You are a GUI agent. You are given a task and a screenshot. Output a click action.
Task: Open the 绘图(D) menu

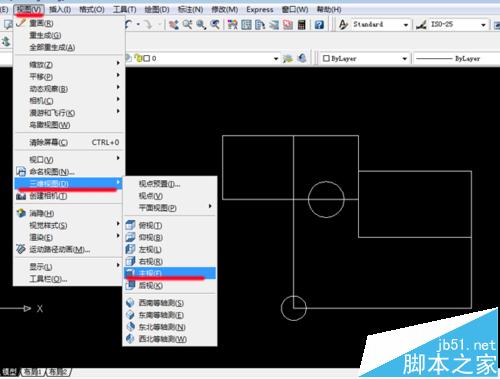pos(157,9)
